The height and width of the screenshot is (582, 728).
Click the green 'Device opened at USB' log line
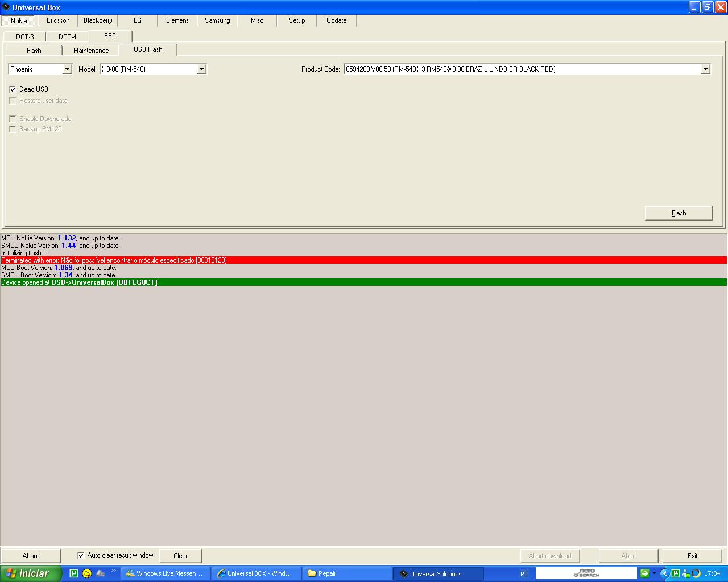[x=364, y=282]
